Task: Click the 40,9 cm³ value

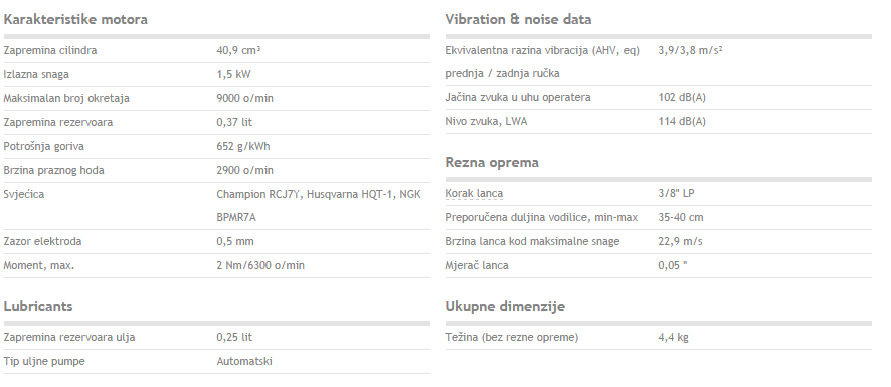Action: (x=238, y=50)
